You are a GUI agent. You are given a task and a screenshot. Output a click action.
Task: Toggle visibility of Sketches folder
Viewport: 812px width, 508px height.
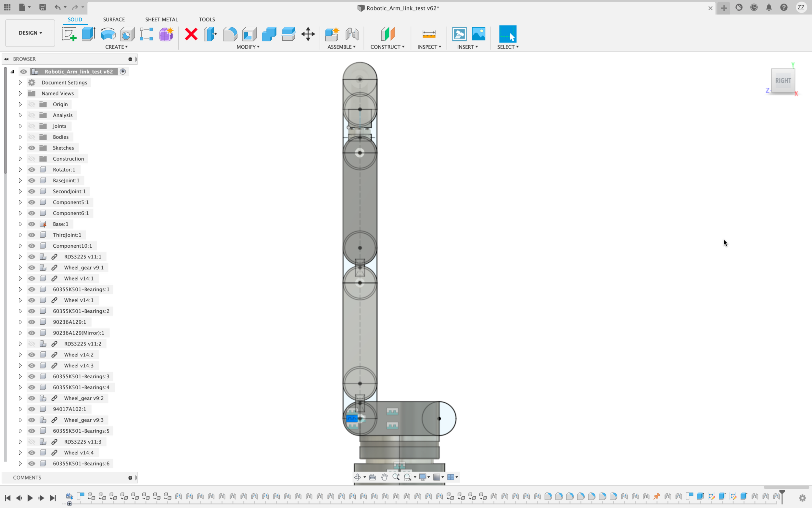click(32, 148)
